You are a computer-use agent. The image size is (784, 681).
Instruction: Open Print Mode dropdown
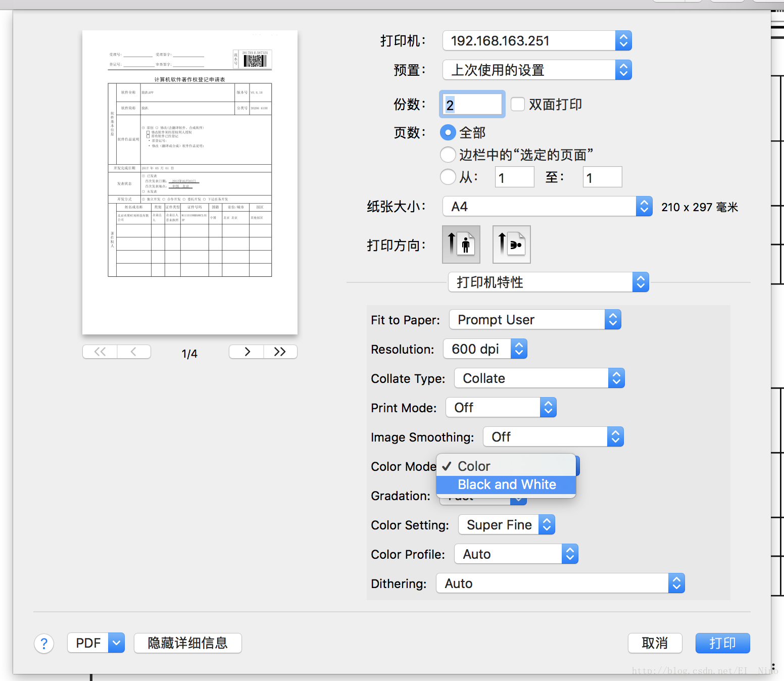tap(501, 407)
